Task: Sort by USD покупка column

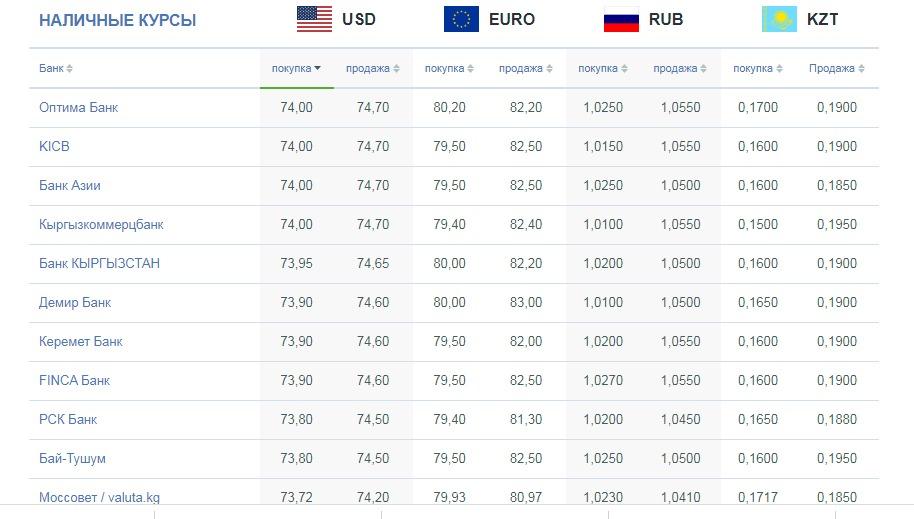Action: (x=296, y=68)
